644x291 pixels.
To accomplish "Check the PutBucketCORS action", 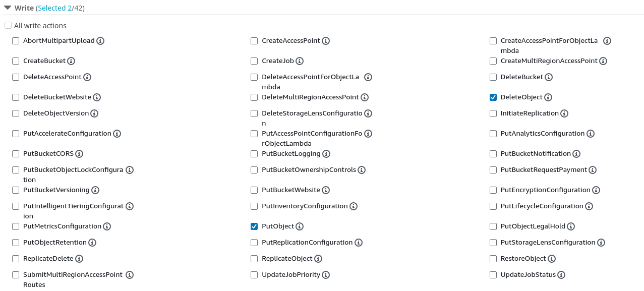I will coord(15,153).
